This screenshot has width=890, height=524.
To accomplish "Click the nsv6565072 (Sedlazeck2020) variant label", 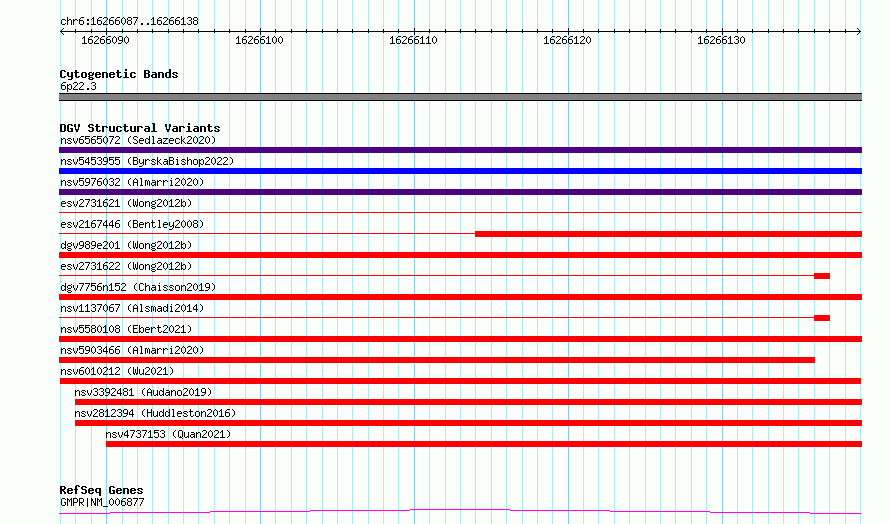I will click(x=138, y=140).
